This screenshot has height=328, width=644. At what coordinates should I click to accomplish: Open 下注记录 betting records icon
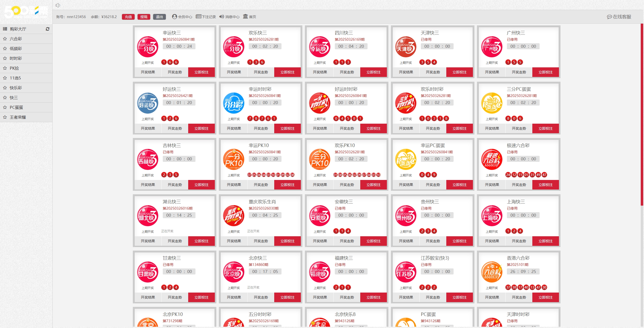(198, 17)
